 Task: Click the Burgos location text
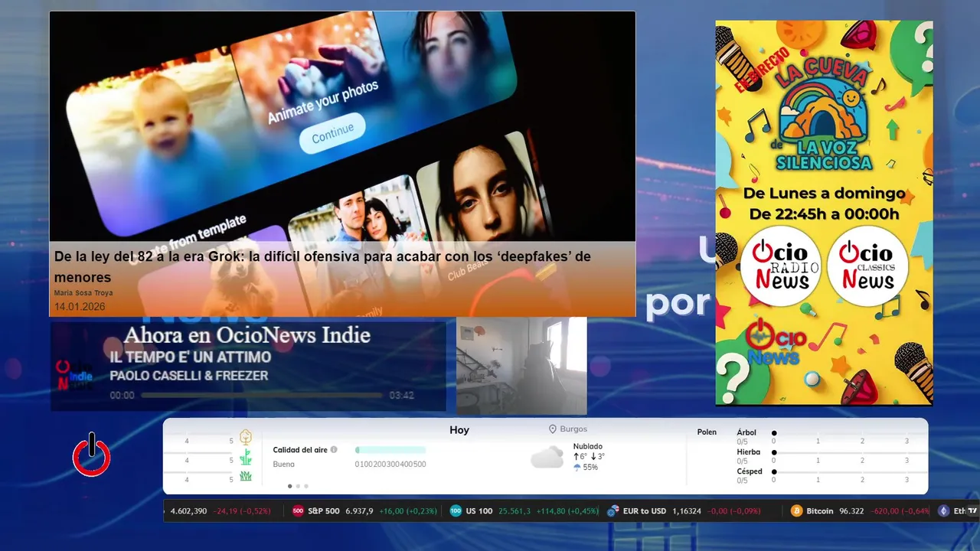(573, 429)
